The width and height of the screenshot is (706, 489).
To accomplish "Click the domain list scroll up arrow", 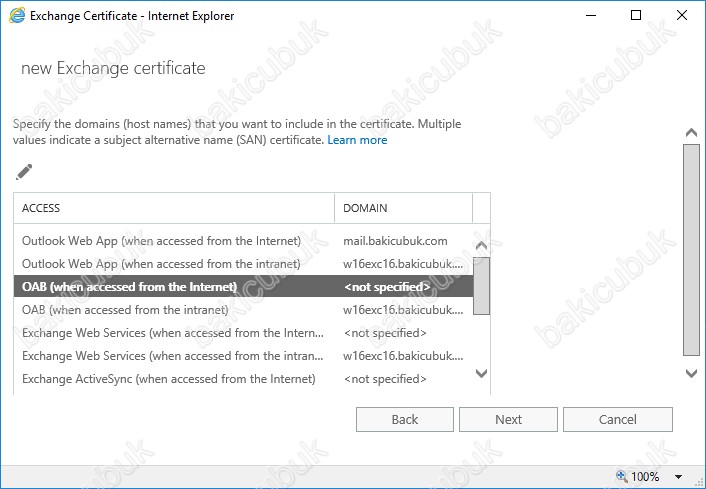I will click(481, 245).
